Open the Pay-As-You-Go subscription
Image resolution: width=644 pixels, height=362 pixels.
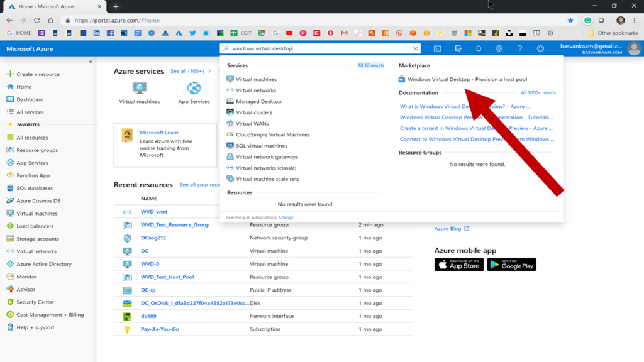pos(160,329)
